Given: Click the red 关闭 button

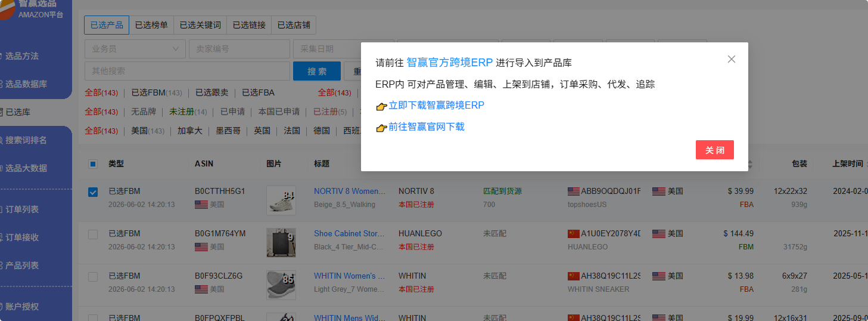Looking at the screenshot, I should (x=715, y=150).
